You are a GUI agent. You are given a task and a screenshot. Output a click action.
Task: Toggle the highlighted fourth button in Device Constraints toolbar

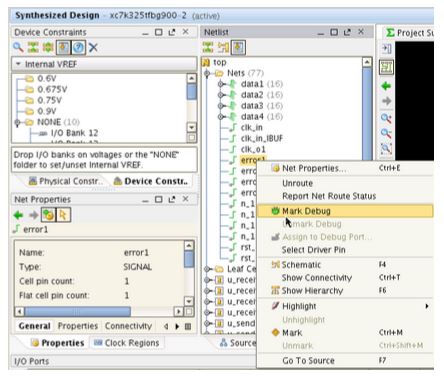point(63,47)
